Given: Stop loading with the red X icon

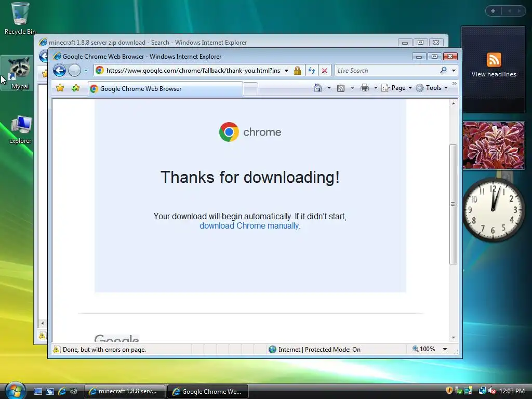Looking at the screenshot, I should [x=324, y=71].
